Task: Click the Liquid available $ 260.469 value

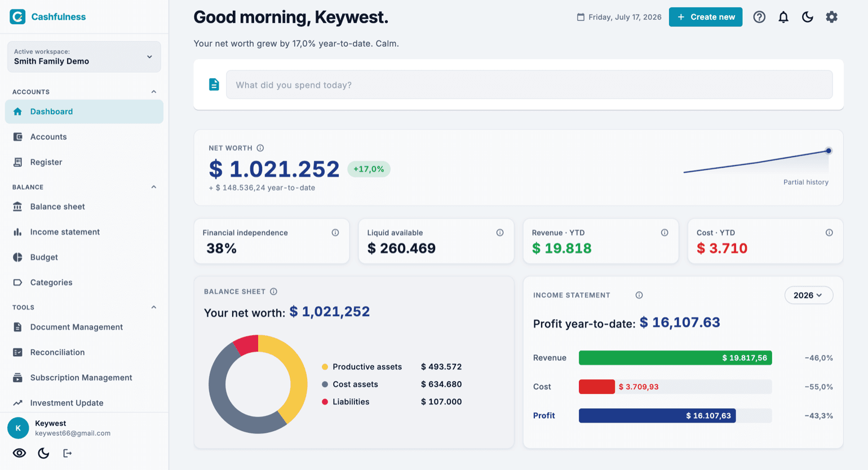Action: 401,249
